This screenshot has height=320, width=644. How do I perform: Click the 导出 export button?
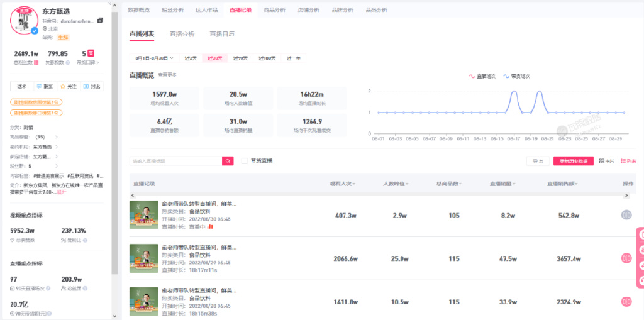tap(538, 161)
